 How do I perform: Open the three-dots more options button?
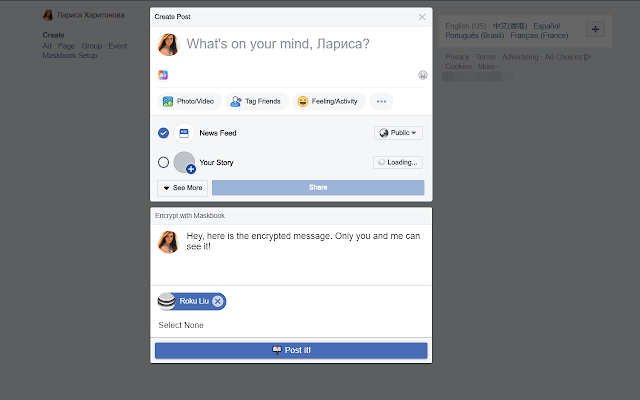point(381,101)
